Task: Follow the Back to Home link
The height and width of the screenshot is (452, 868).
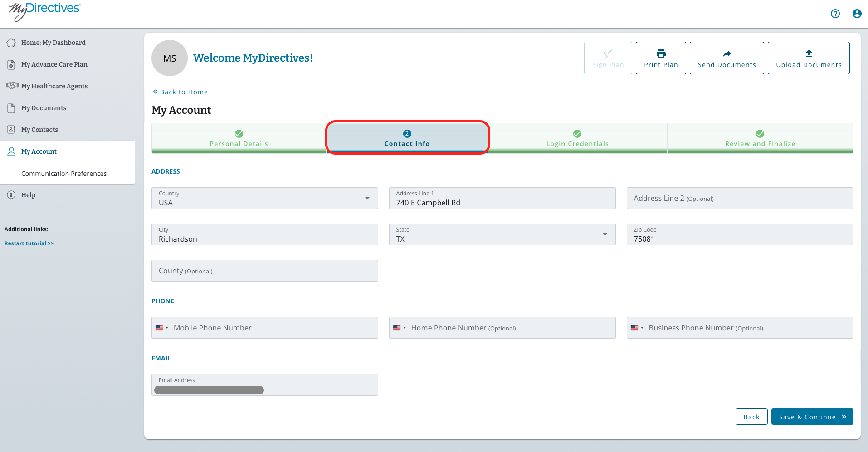Action: [184, 92]
